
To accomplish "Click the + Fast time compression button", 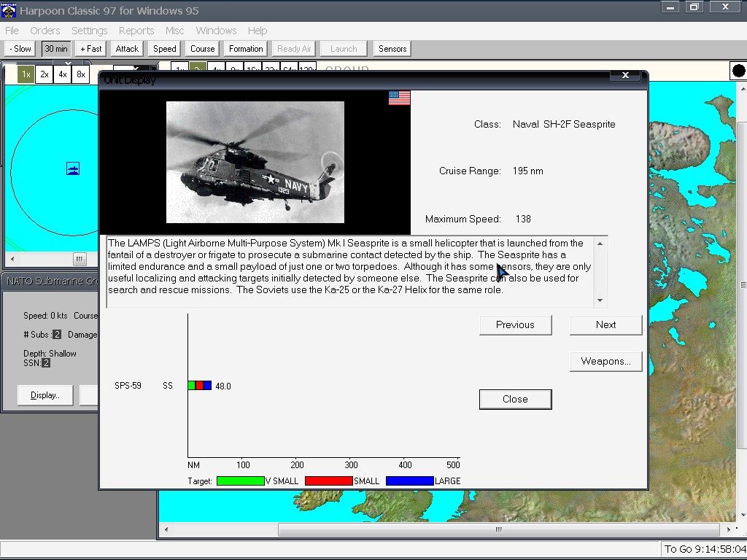I will tap(91, 49).
